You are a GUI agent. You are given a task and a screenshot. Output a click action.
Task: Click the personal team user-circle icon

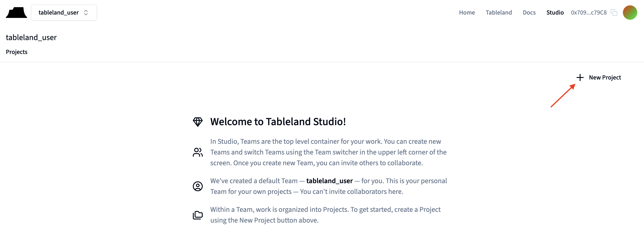pyautogui.click(x=198, y=186)
